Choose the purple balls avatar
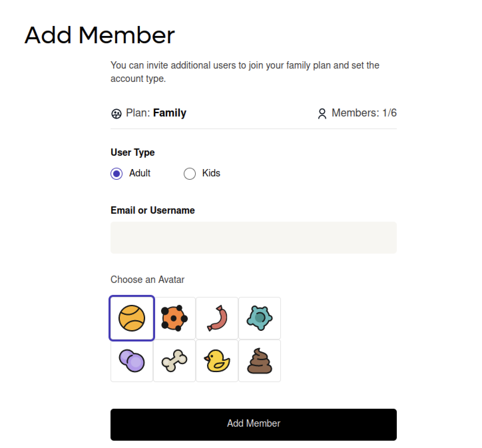482x448 pixels. tap(132, 361)
